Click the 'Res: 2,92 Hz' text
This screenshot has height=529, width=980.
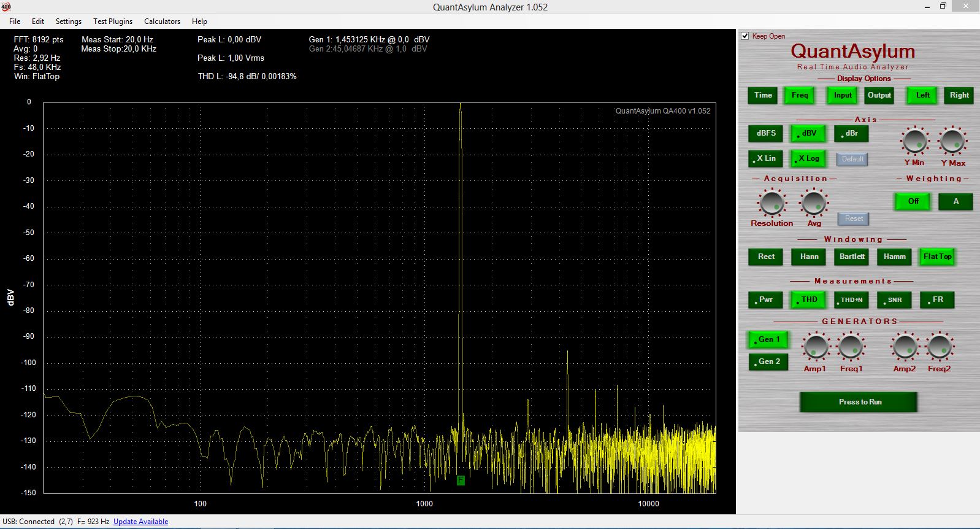(37, 58)
